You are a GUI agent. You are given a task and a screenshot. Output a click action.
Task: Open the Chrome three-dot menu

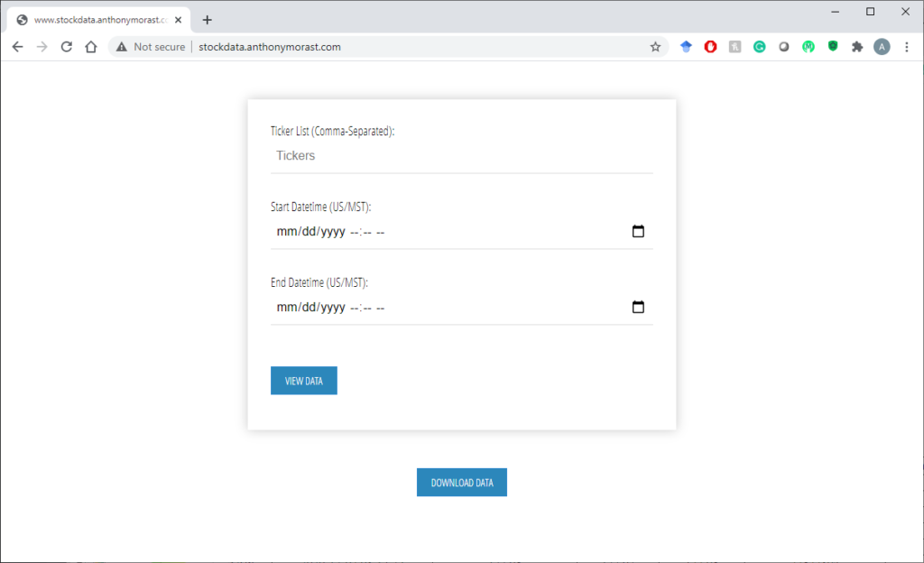906,47
